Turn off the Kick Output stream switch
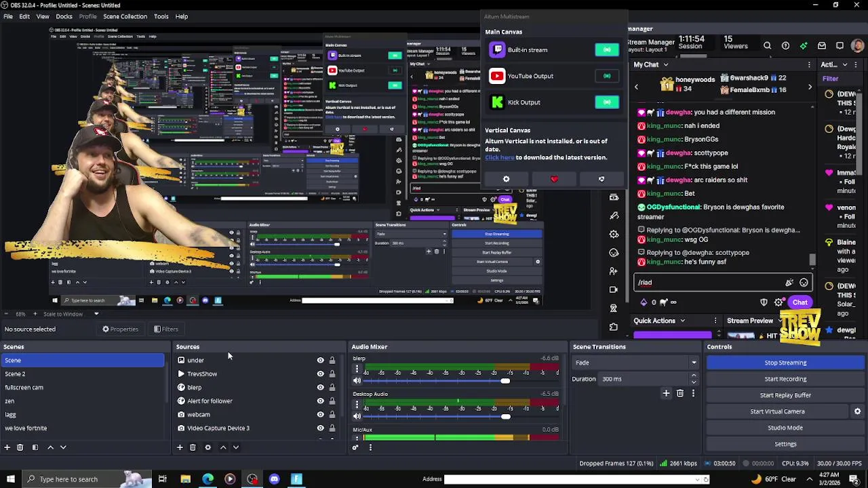 607,102
